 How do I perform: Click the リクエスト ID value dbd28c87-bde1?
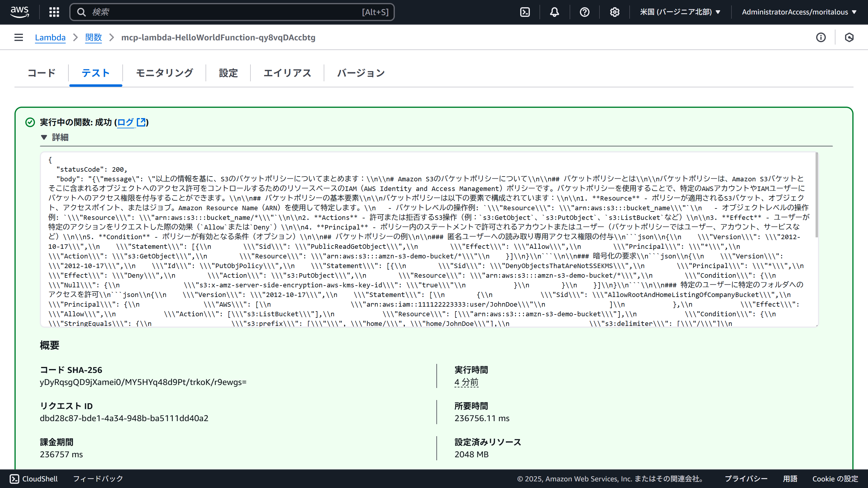[124, 418]
